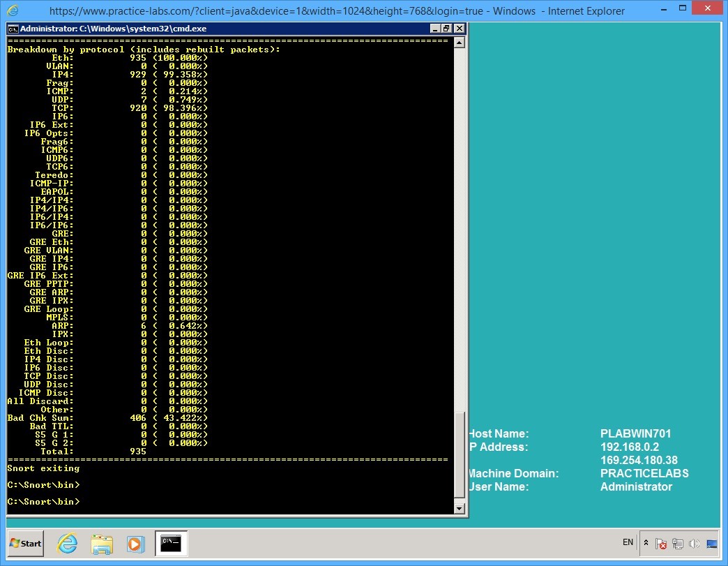Open the Action Center flag in the tray
Screen dimensions: 728x566
tap(661, 544)
